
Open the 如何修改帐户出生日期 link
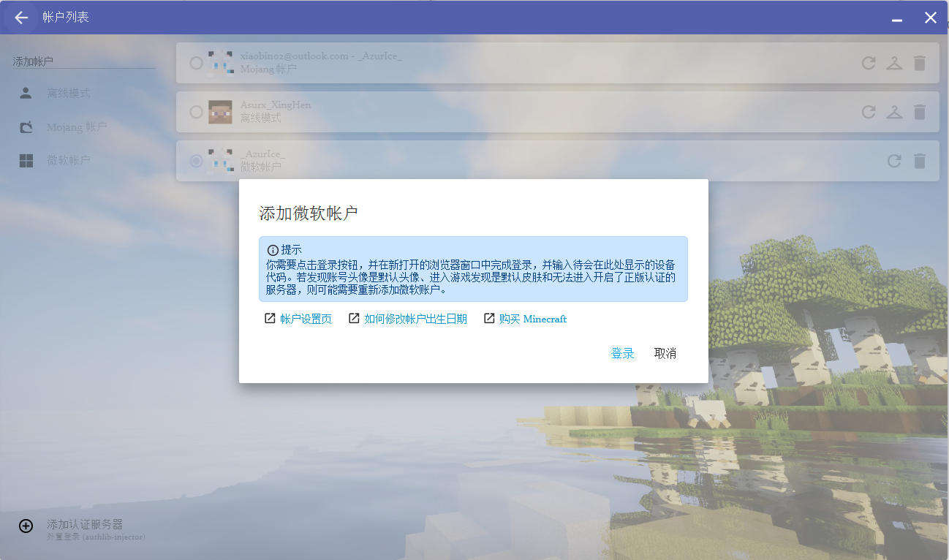[x=415, y=319]
